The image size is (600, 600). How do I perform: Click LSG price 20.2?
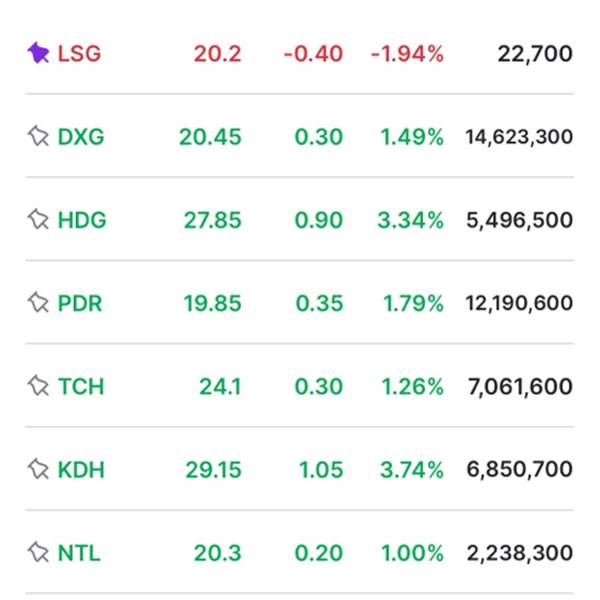click(217, 54)
